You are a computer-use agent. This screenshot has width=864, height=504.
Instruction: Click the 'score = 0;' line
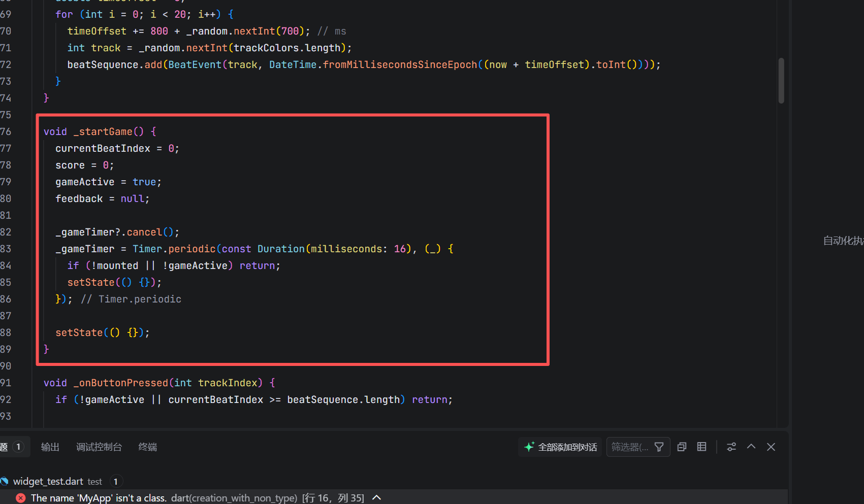point(85,165)
